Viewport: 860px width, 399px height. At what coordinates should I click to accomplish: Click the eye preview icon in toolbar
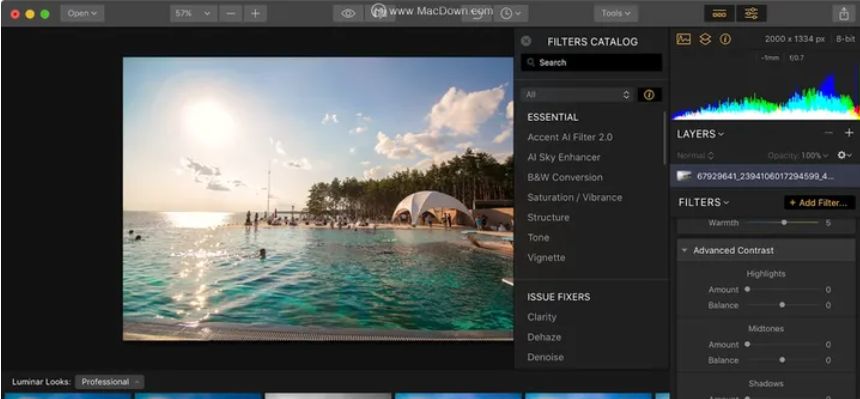click(348, 14)
